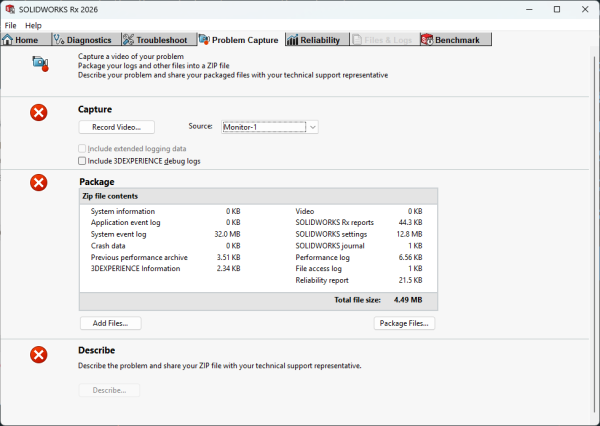Maximize the SOLIDWORKS Rx window
Viewport: 600px width, 426px height.
(x=557, y=10)
